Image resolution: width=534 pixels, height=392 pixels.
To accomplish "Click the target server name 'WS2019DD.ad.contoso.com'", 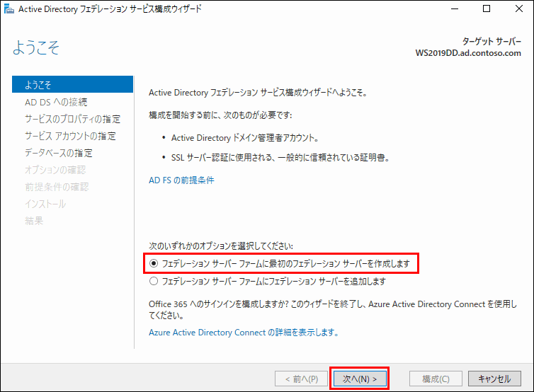I will 468,53.
